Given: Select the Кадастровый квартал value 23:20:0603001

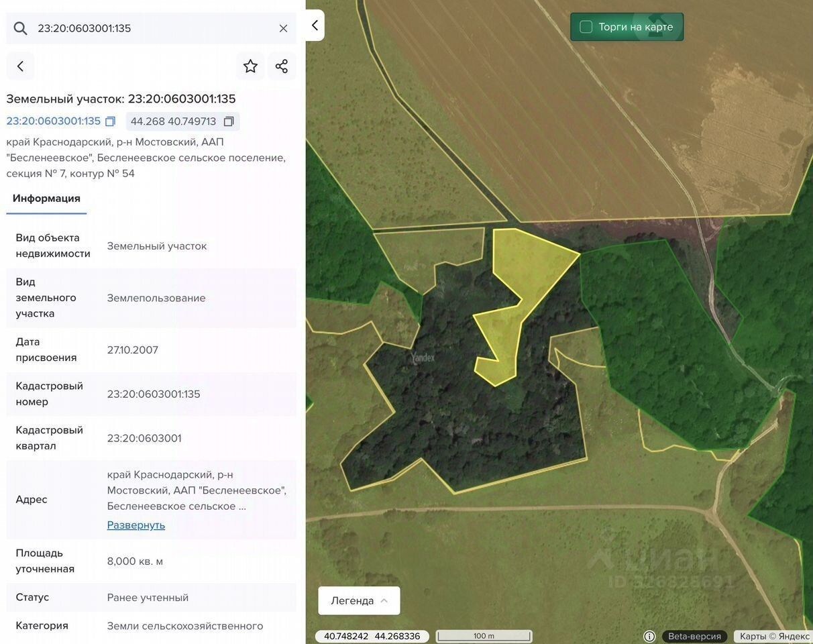Looking at the screenshot, I should click(x=144, y=438).
